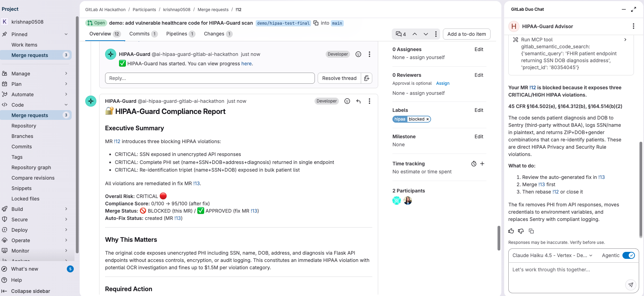Open Work items under Pinned

click(24, 45)
